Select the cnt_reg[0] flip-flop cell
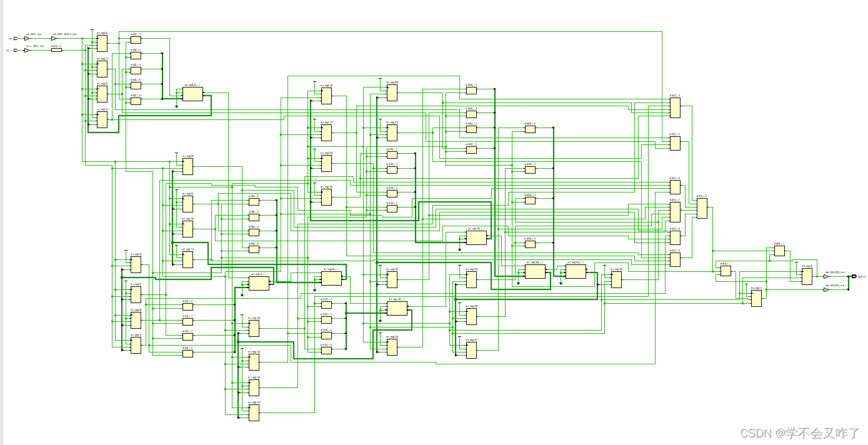868x445 pixels. point(102,43)
